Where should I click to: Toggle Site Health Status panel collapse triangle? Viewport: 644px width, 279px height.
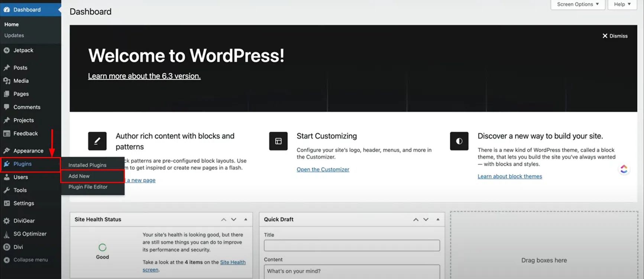[x=246, y=219]
